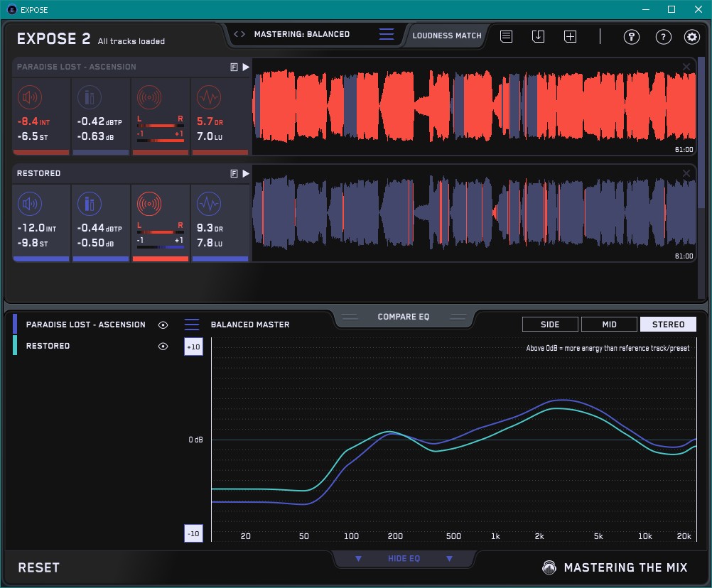Click the EXPOSE app icon in title bar
This screenshot has width=712, height=588.
pos(11,9)
